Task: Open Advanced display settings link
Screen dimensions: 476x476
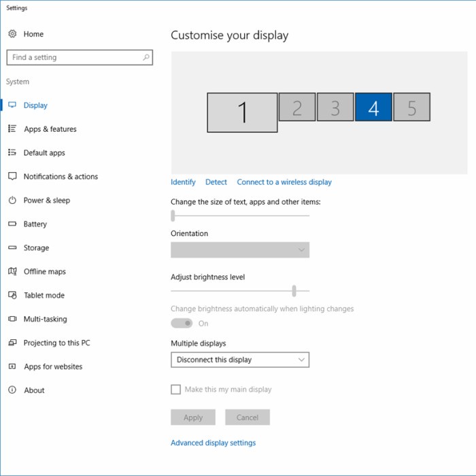Action: [213, 443]
